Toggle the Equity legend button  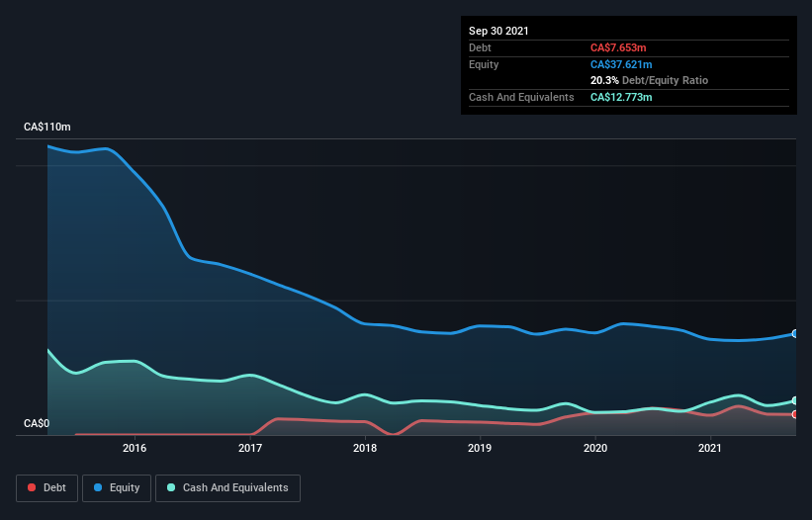pos(117,488)
